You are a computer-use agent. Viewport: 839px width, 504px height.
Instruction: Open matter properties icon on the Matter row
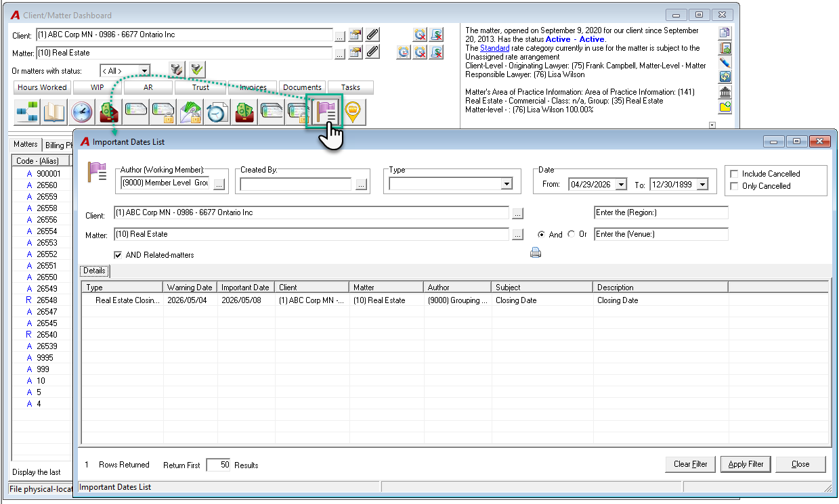356,52
